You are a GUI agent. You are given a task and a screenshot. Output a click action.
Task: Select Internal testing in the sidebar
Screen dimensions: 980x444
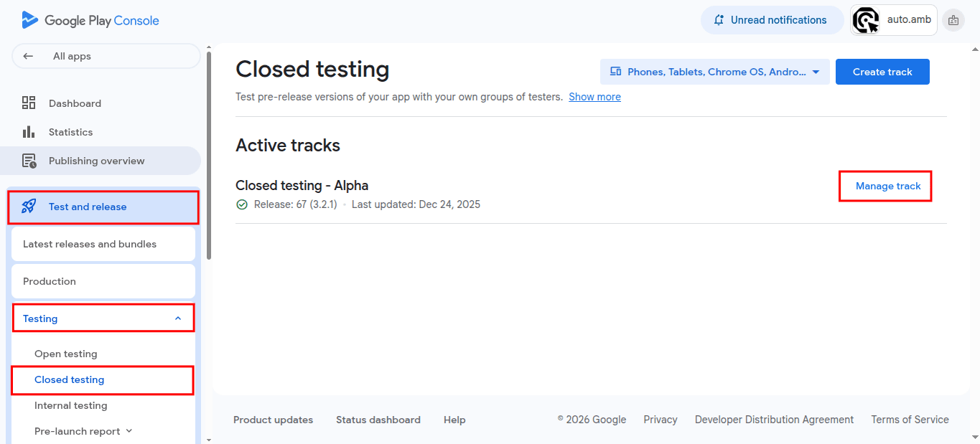coord(70,405)
